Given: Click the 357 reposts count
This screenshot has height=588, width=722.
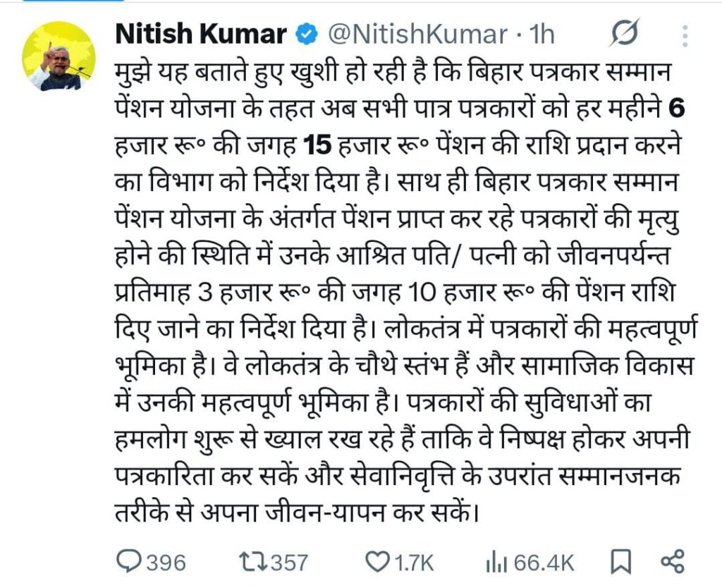Looking at the screenshot, I should (290, 563).
